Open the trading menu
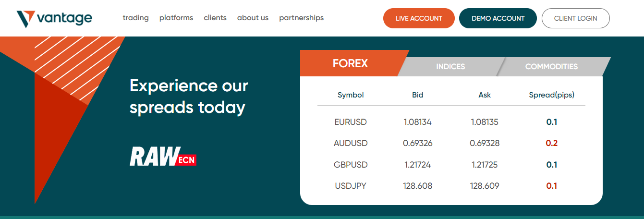Screen dimensions: 644x219 pyautogui.click(x=136, y=18)
